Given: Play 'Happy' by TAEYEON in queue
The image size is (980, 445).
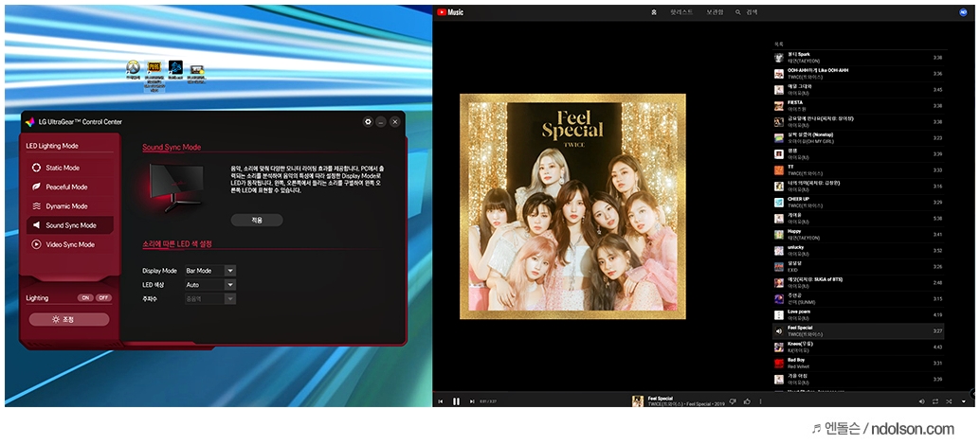Looking at the screenshot, I should tap(859, 235).
